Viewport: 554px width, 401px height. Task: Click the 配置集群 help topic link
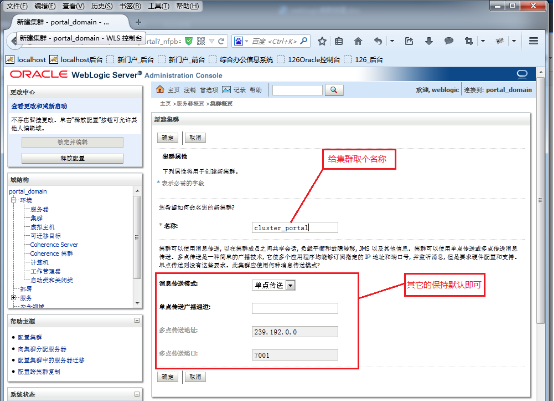(x=30, y=337)
